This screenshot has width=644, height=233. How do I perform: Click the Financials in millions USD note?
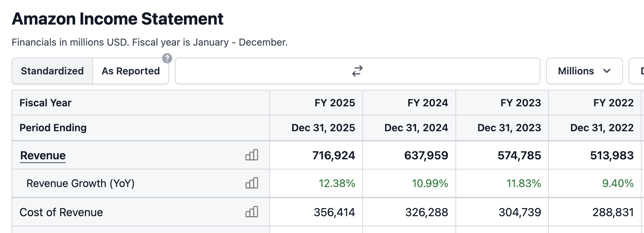point(150,42)
